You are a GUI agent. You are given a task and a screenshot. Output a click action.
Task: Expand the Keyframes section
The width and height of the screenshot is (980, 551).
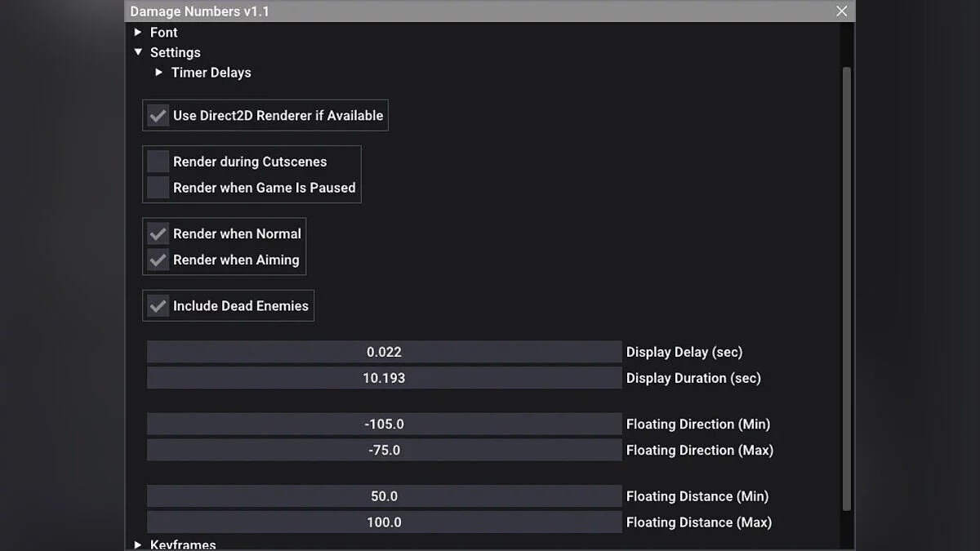click(x=138, y=544)
